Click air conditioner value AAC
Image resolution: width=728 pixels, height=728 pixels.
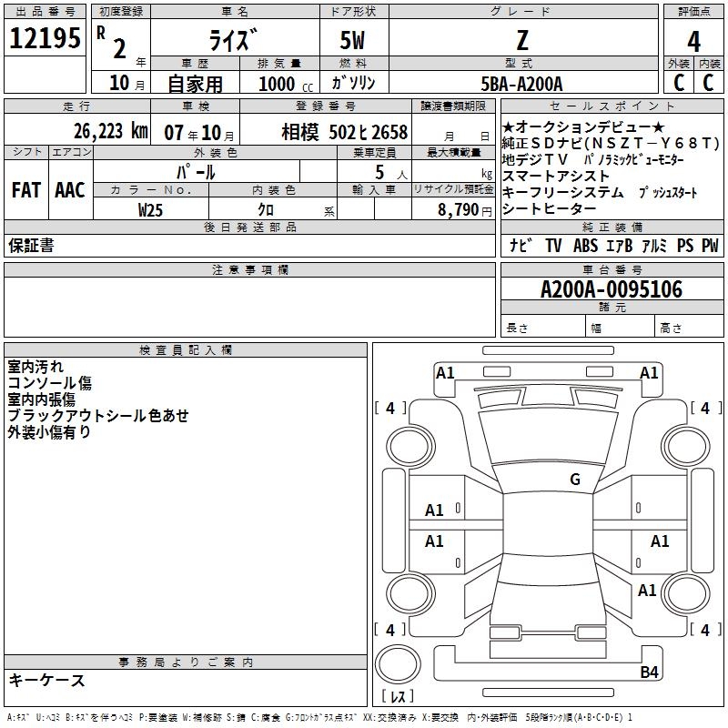pos(70,190)
